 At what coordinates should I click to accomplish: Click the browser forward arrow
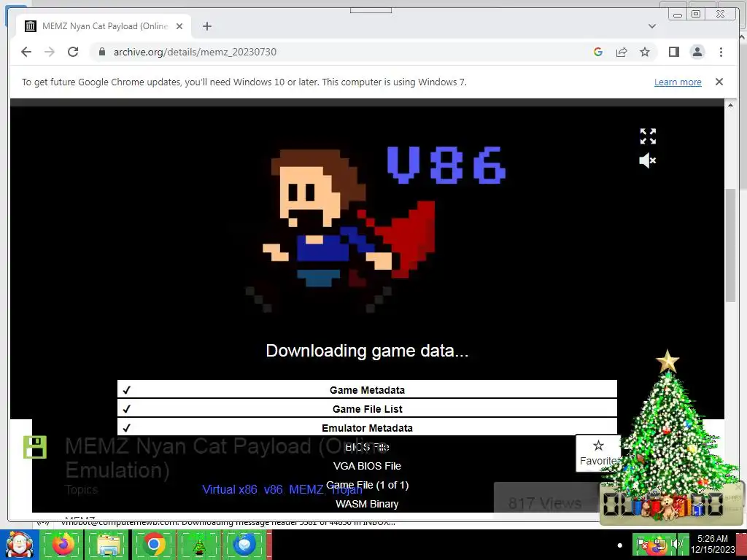(x=50, y=52)
